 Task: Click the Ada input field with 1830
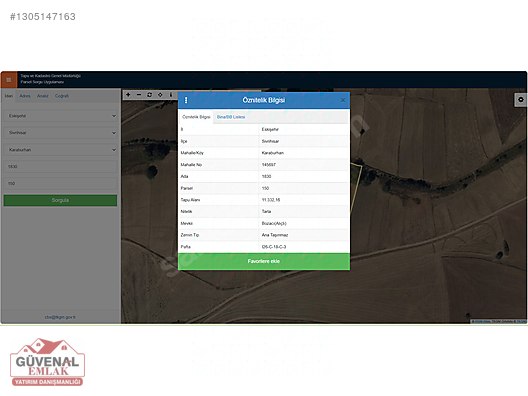coord(61,166)
